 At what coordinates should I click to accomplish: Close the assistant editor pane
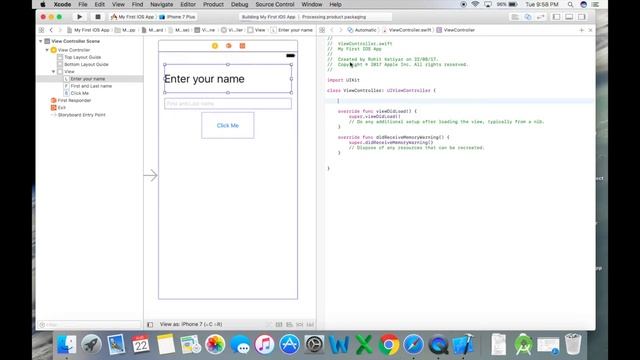pyautogui.click(x=590, y=30)
